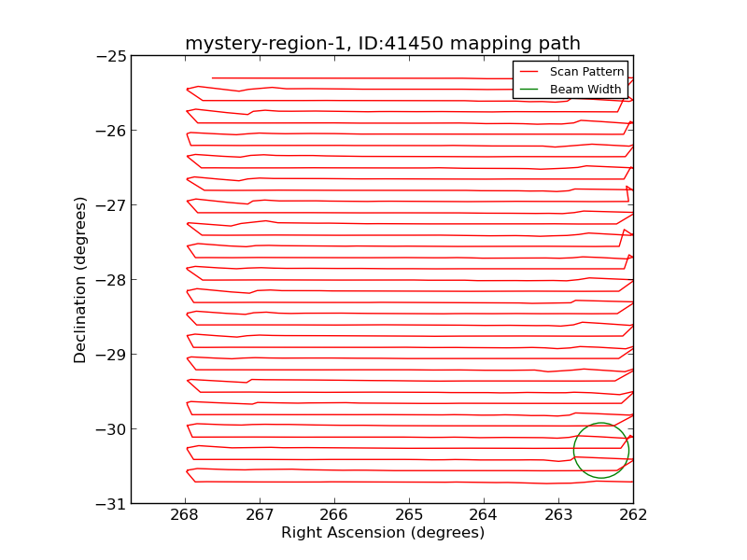Click the 264 right ascension tick label
Screen dimensions: 747x560
point(484,515)
